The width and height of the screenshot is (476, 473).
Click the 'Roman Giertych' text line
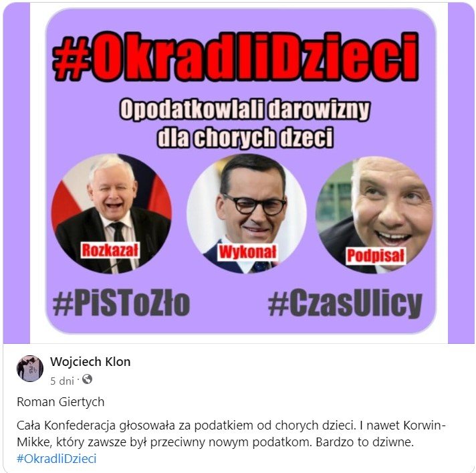60,402
